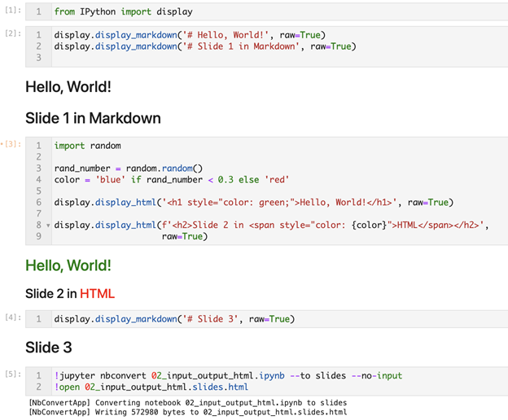Viewport: 508px width, 420px height.
Task: Click modified cell prompt [3]:
Action: (x=11, y=144)
